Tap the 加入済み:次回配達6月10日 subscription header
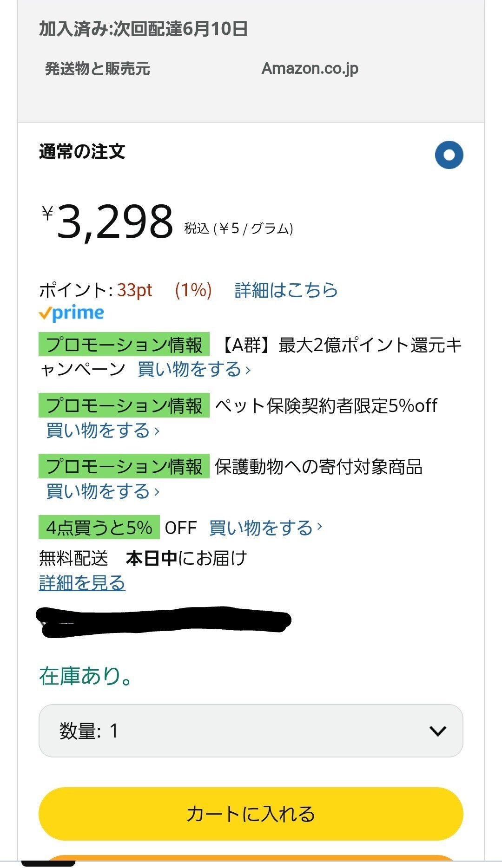502x868 pixels. tap(143, 29)
